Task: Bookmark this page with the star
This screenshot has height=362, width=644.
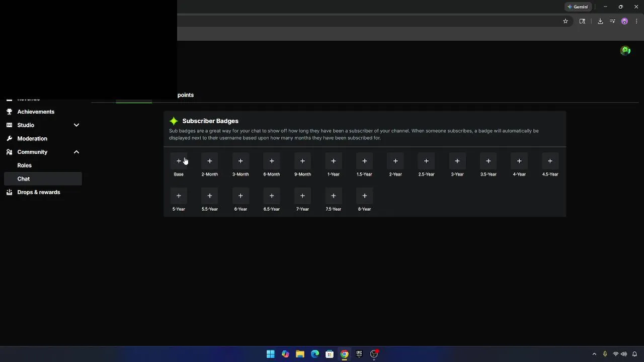Action: click(x=566, y=21)
